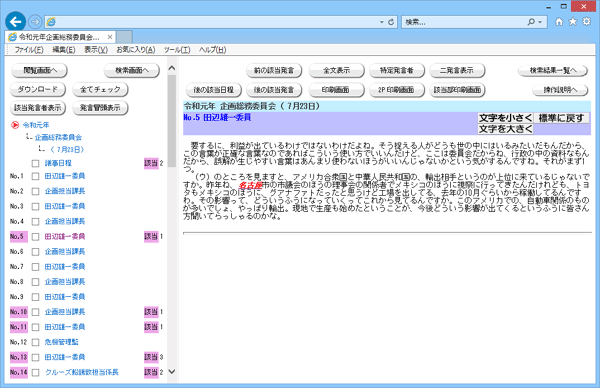Click the red arrow icon beside 令和元年
This screenshot has width=600, height=388.
[x=15, y=125]
